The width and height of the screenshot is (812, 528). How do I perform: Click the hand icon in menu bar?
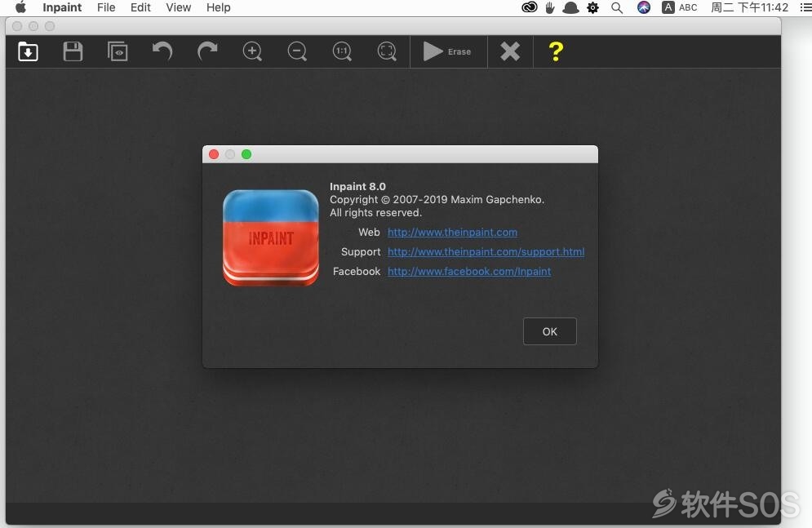click(550, 7)
